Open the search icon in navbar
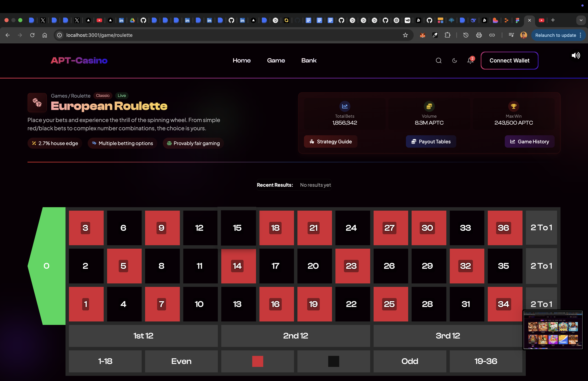The width and height of the screenshot is (588, 381). 439,61
